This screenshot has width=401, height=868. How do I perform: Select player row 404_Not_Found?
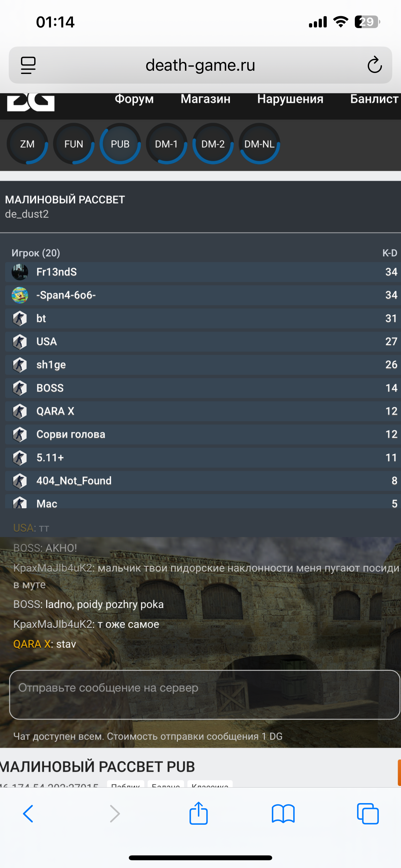[x=202, y=480]
